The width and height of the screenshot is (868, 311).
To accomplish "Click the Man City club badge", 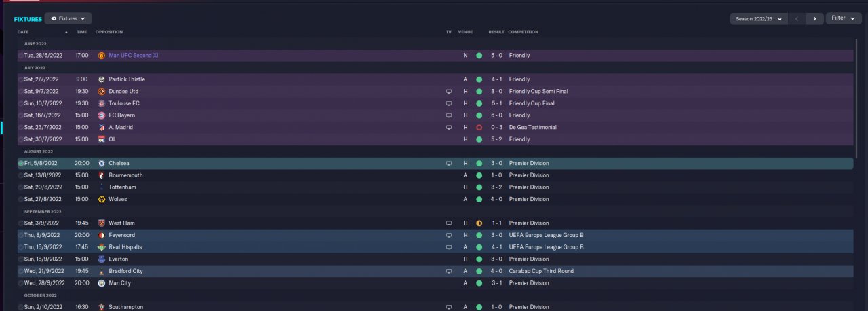I will point(101,283).
